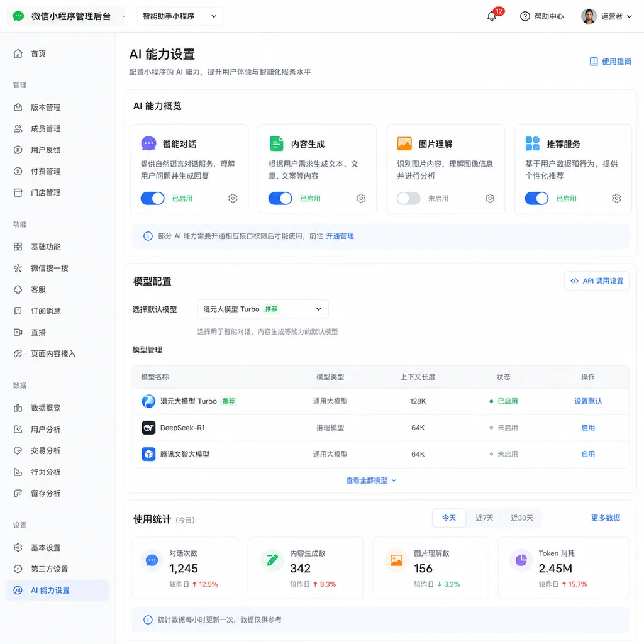Click 启用 for 腾讯文智大模型
This screenshot has width=644, height=644.
(x=588, y=454)
